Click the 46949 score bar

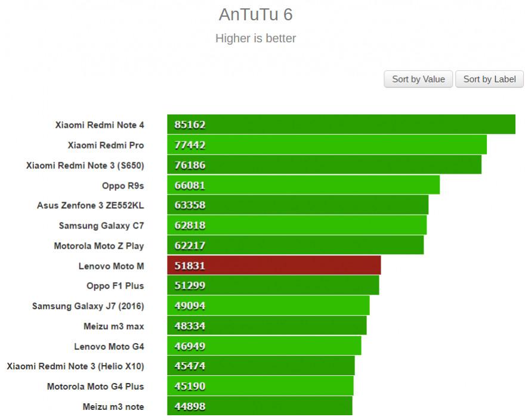264,345
